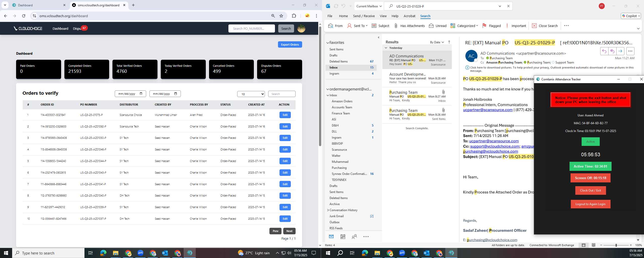The width and height of the screenshot is (644, 258).
Task: Click Outlook zoom slider handle
Action: point(616,245)
